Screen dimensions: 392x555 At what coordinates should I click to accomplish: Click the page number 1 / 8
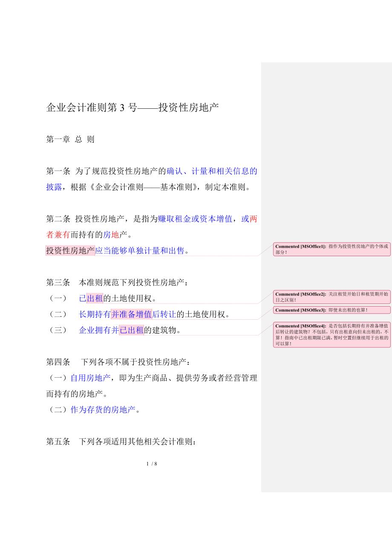click(152, 464)
